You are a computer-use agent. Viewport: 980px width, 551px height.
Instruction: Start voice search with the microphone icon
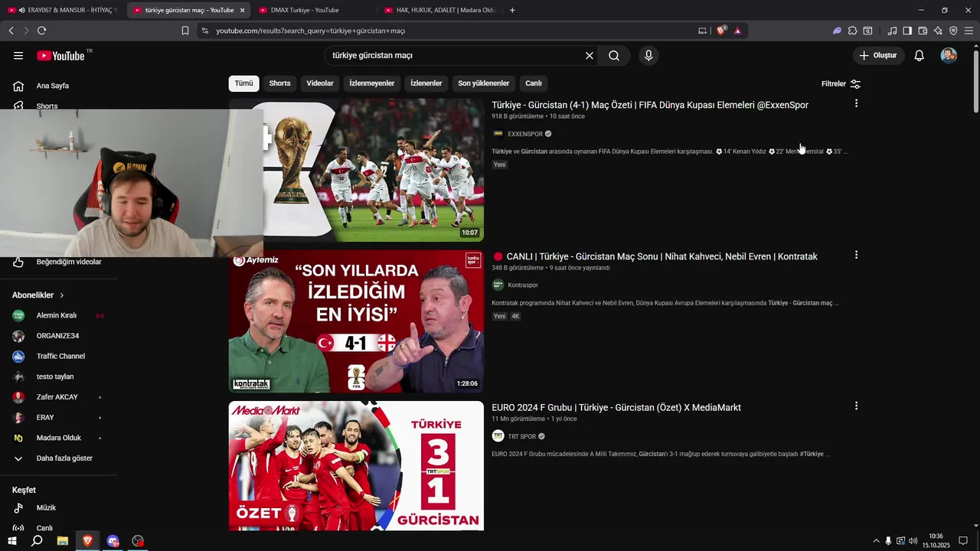coord(648,55)
